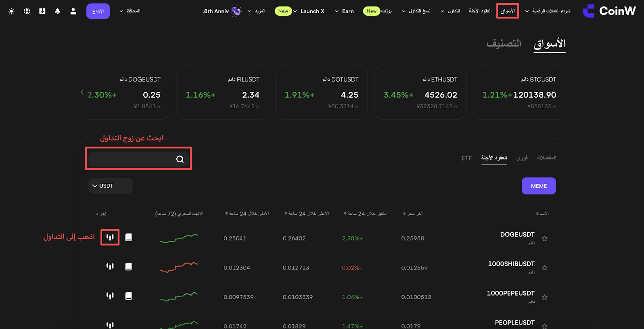Click the MEME filter button
The width and height of the screenshot is (644, 329).
(539, 186)
